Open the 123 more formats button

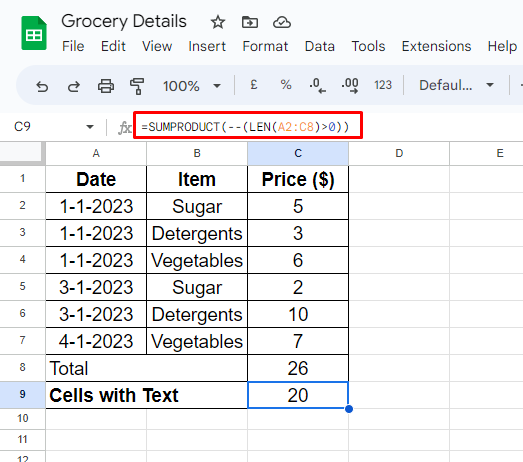(383, 85)
